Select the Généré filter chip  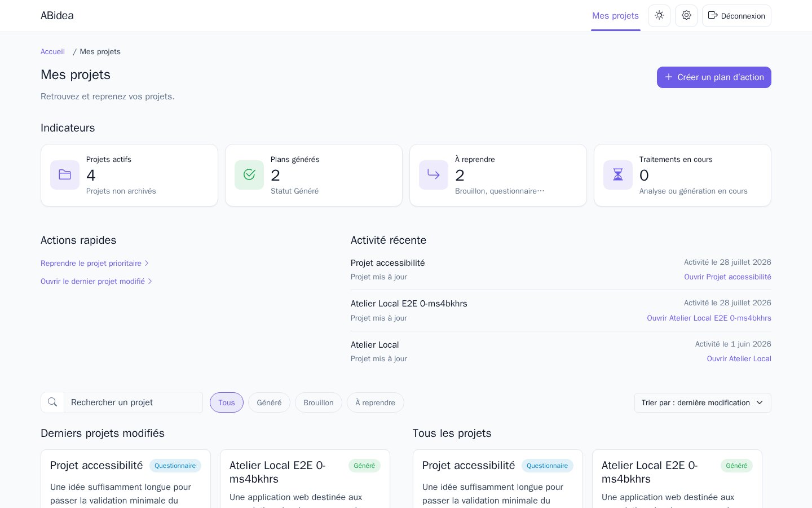[x=269, y=402]
